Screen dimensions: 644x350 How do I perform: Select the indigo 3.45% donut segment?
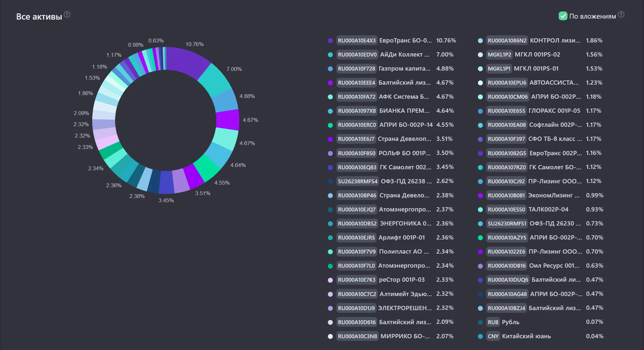tap(166, 182)
